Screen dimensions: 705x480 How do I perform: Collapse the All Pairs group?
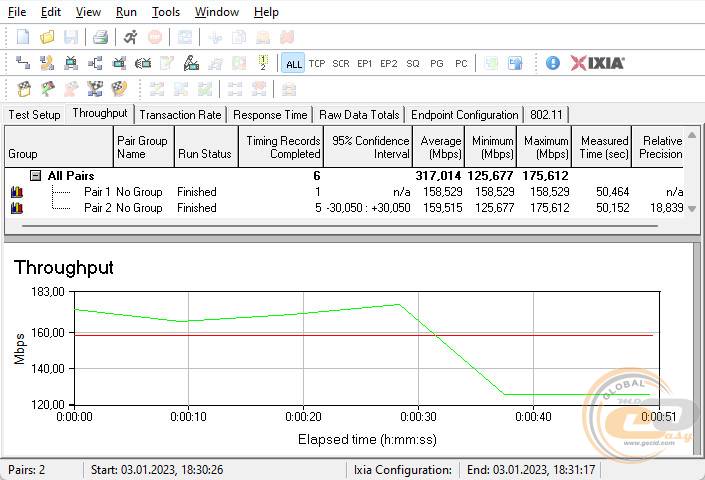(36, 175)
